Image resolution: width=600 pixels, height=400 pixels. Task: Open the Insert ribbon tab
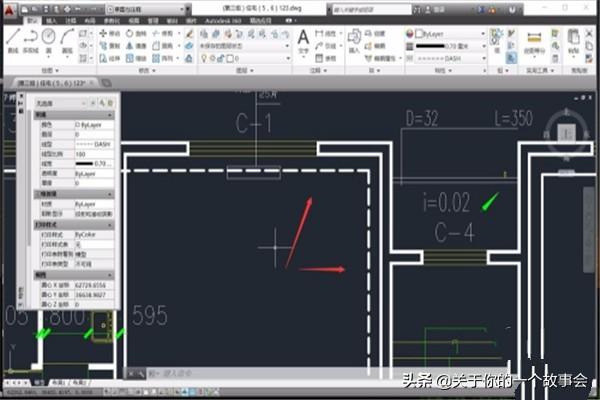51,21
